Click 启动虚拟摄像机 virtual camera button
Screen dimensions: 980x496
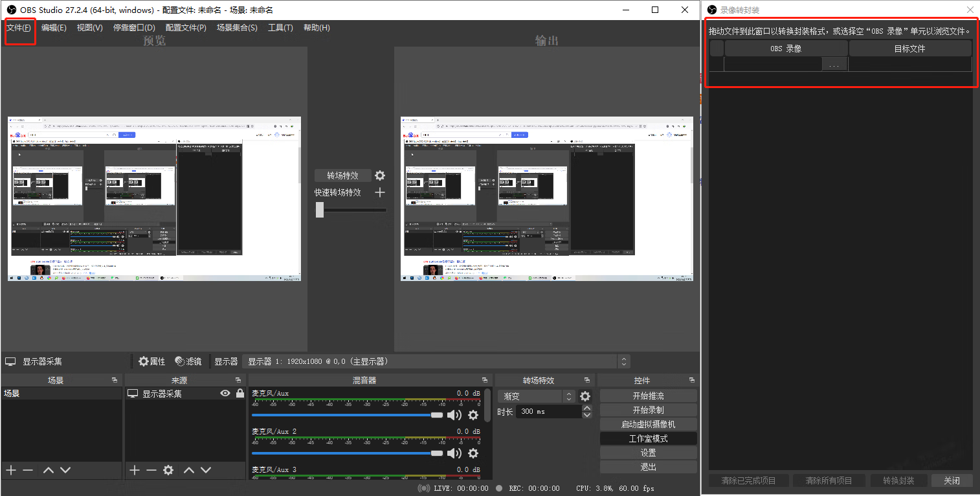tap(649, 424)
